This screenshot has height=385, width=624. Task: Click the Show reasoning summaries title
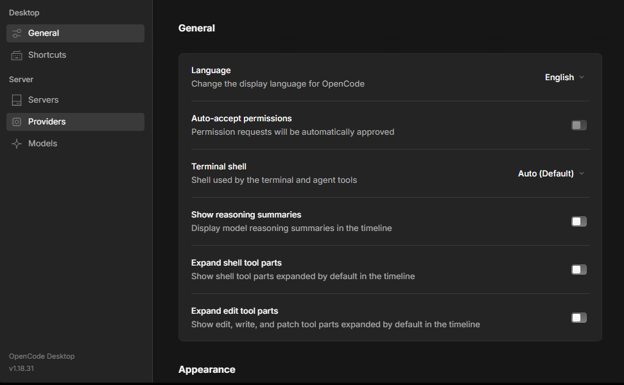tap(246, 215)
